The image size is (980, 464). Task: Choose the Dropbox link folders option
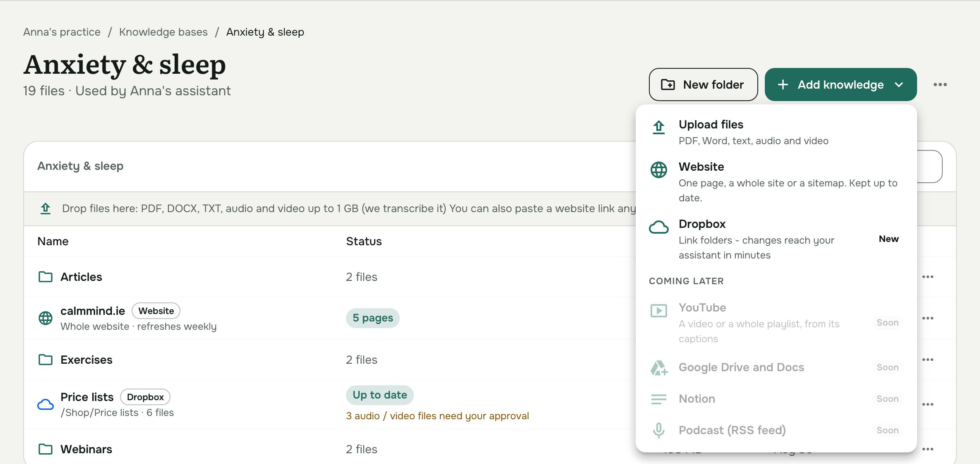coord(776,239)
